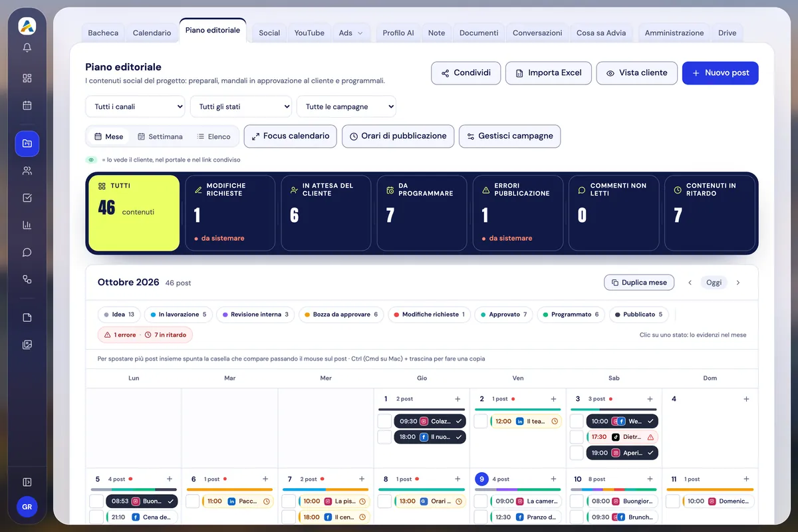Screen dimensions: 798x532
Task: Open the tasks checkmark icon in sidebar
Action: coord(27,198)
